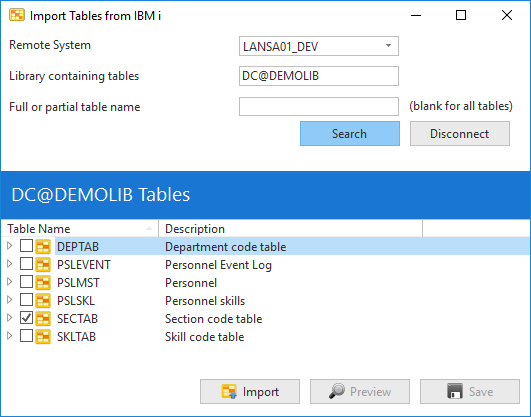Click the SECTAB table icon
The image size is (531, 417).
(x=43, y=318)
